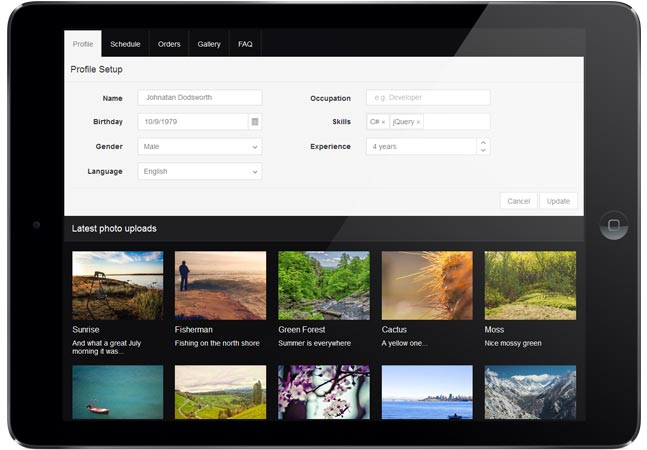Open the Gallery tab
This screenshot has width=647, height=450.
coord(209,44)
